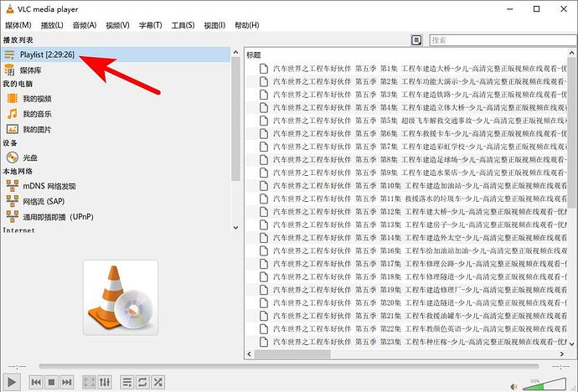Skip to previous track
Screen dimensions: 578x392
pos(36,382)
